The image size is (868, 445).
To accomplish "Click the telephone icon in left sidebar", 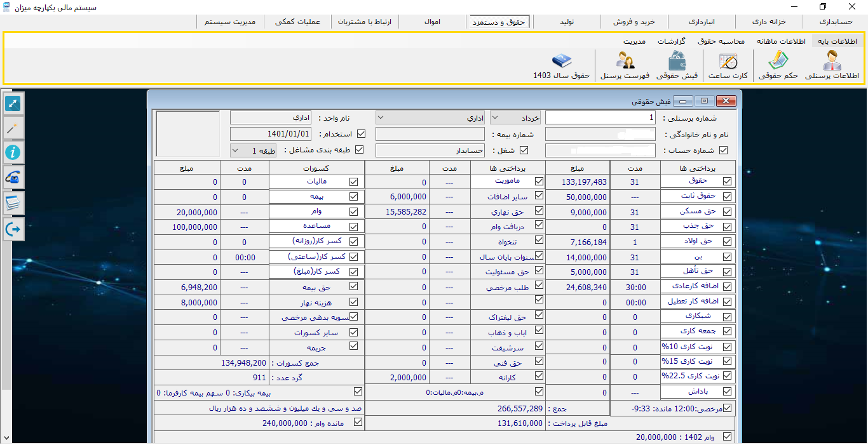I will tap(13, 178).
